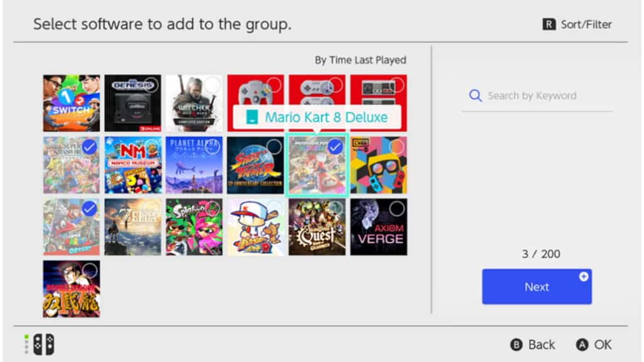The width and height of the screenshot is (644, 362).
Task: Go Back using the B button
Action: pyautogui.click(x=532, y=344)
